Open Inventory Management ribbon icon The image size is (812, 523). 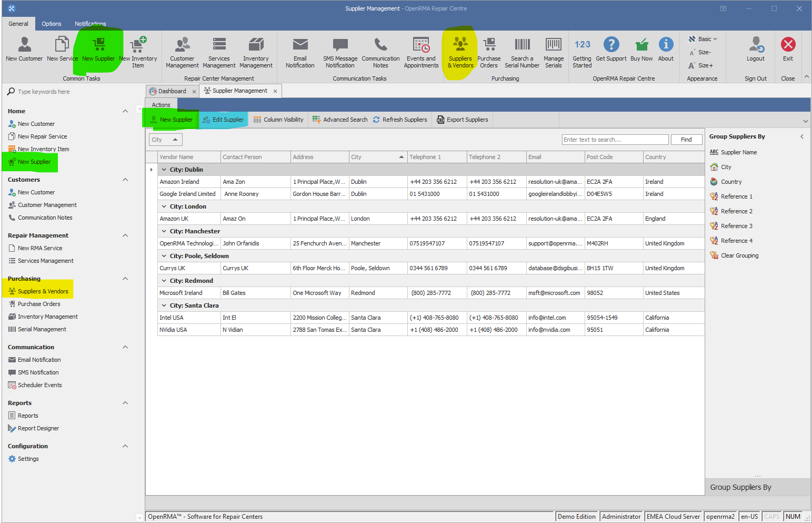[256, 52]
